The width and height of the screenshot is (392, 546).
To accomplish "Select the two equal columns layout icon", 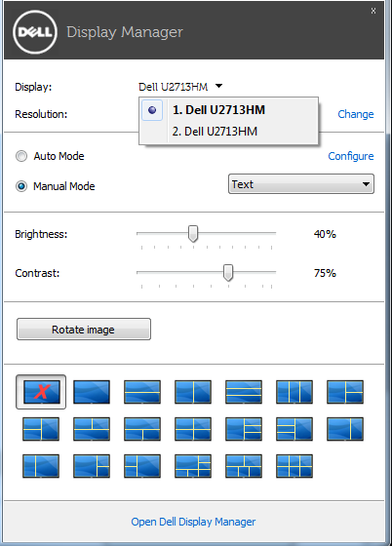I will [x=193, y=392].
